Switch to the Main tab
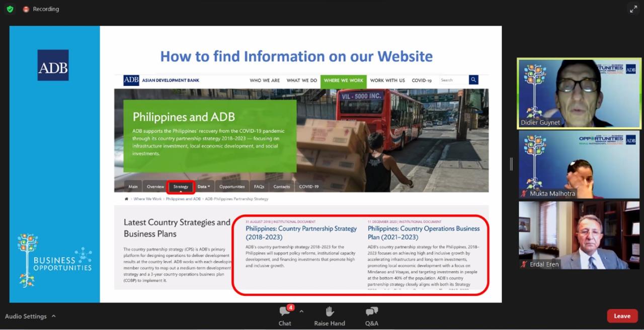Viewport: 644px width, 330px height. tap(133, 187)
